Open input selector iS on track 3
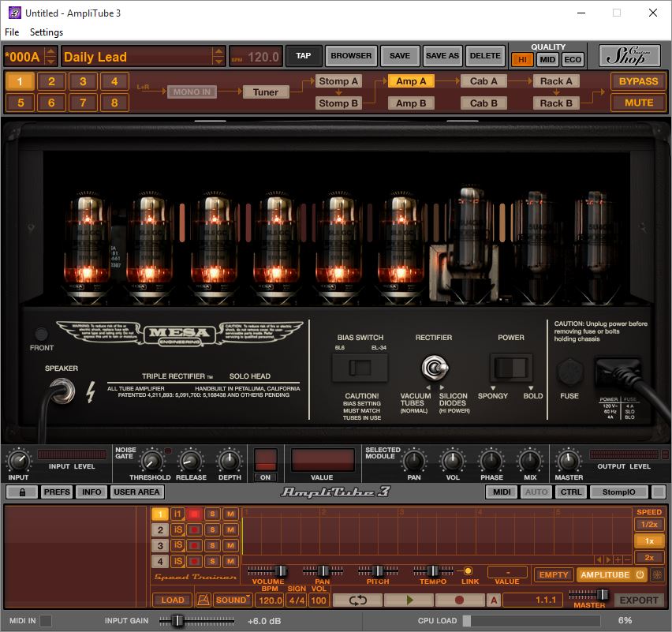Image resolution: width=672 pixels, height=632 pixels. point(177,545)
